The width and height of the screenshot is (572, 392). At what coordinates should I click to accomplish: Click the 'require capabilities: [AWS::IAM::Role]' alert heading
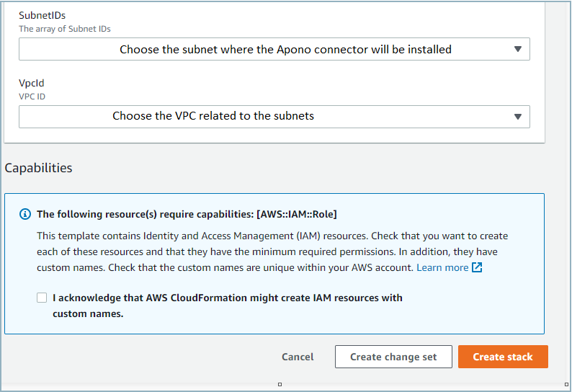[187, 214]
